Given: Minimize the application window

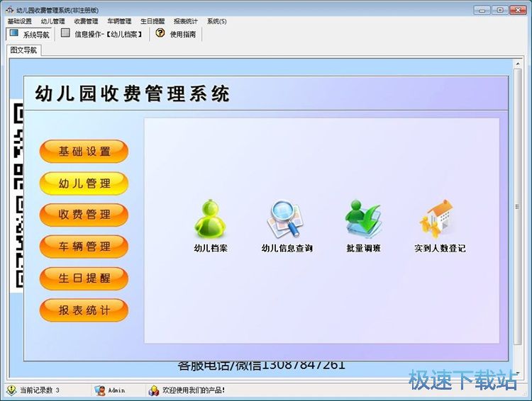Looking at the screenshot, I should (482, 10).
